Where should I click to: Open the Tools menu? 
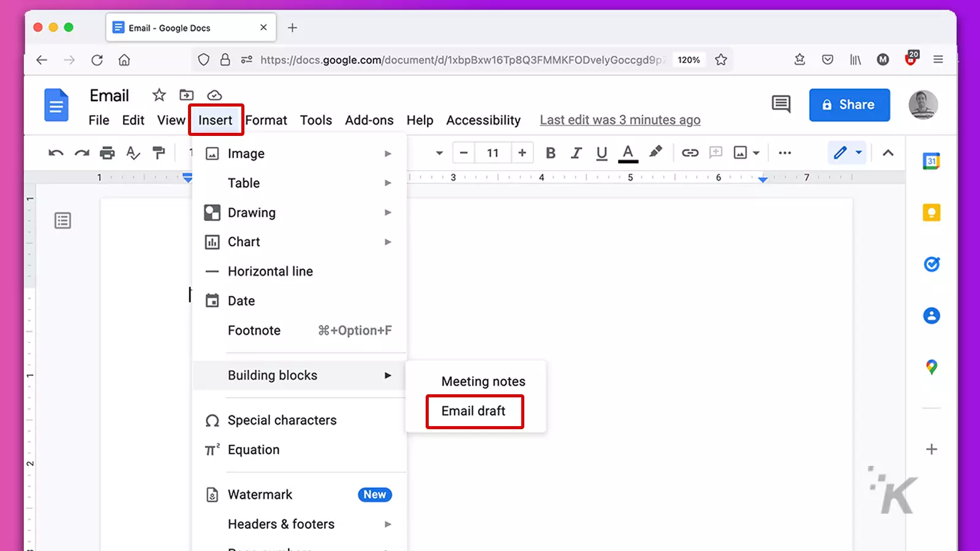316,121
